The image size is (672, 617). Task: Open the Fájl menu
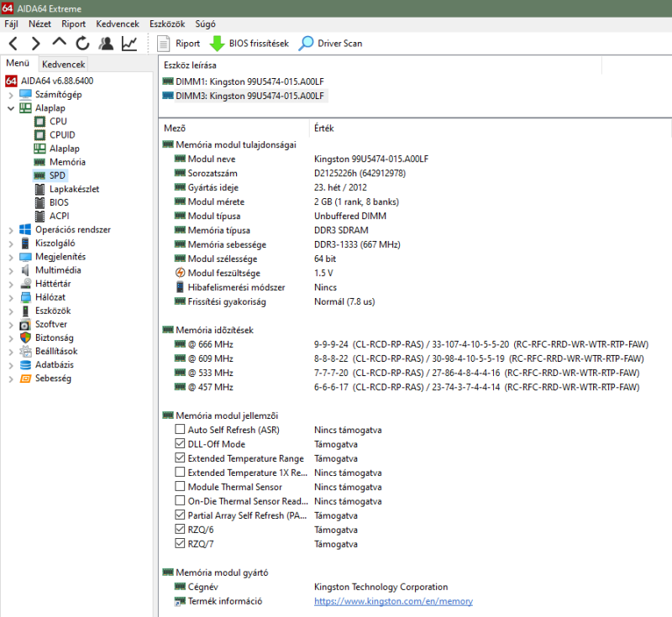pyautogui.click(x=11, y=24)
